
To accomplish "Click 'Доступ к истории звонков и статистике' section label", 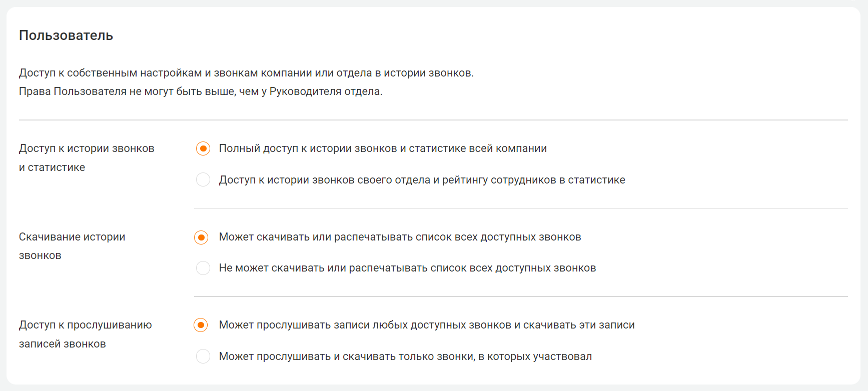I will point(87,158).
